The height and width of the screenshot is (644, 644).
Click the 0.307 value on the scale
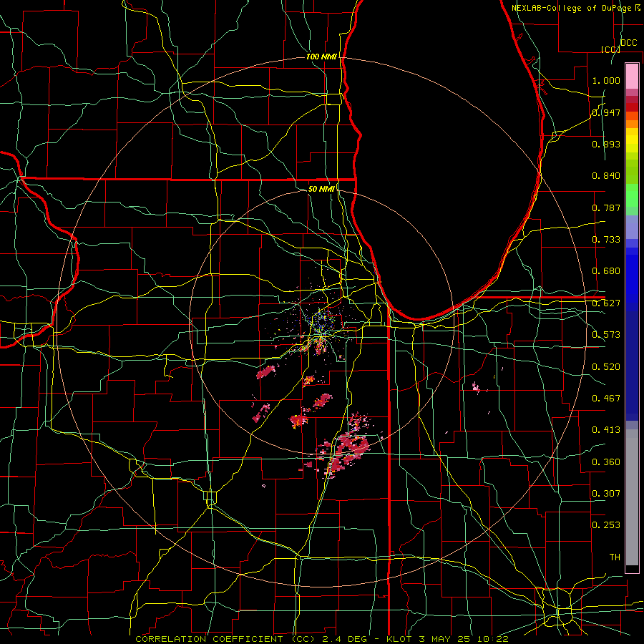606,494
